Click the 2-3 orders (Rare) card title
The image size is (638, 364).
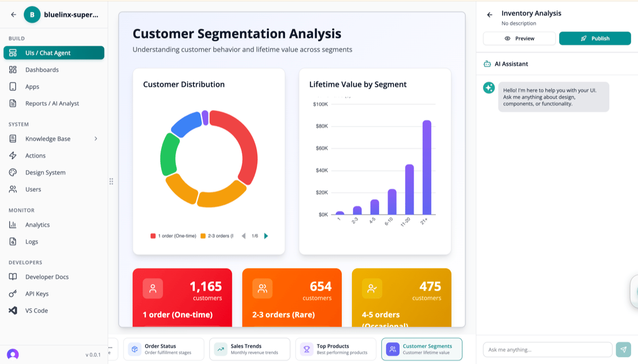click(x=283, y=315)
